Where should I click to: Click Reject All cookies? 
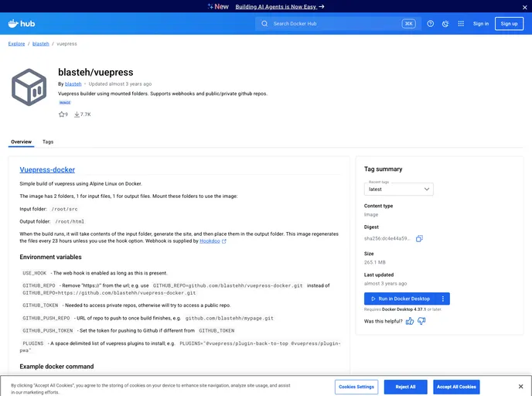405,387
